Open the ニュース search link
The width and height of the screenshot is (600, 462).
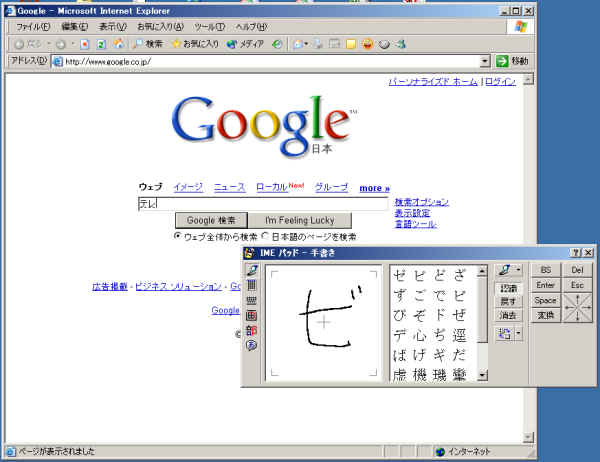229,187
